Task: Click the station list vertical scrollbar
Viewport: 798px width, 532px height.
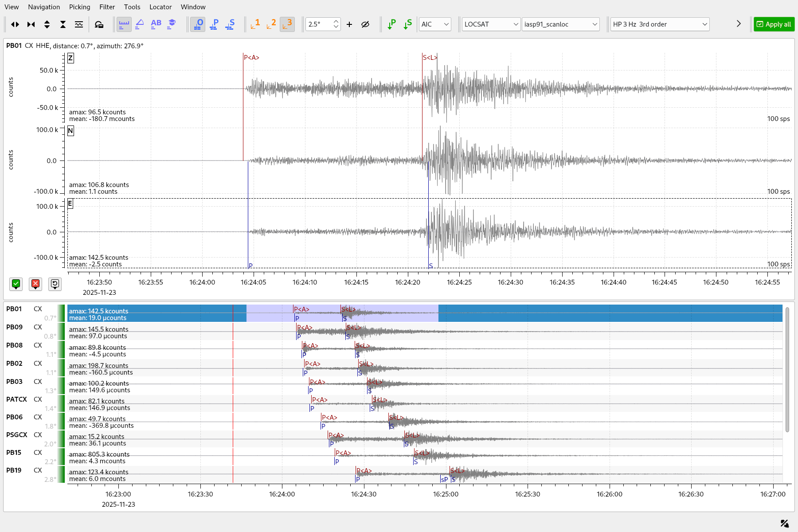Action: (787, 369)
